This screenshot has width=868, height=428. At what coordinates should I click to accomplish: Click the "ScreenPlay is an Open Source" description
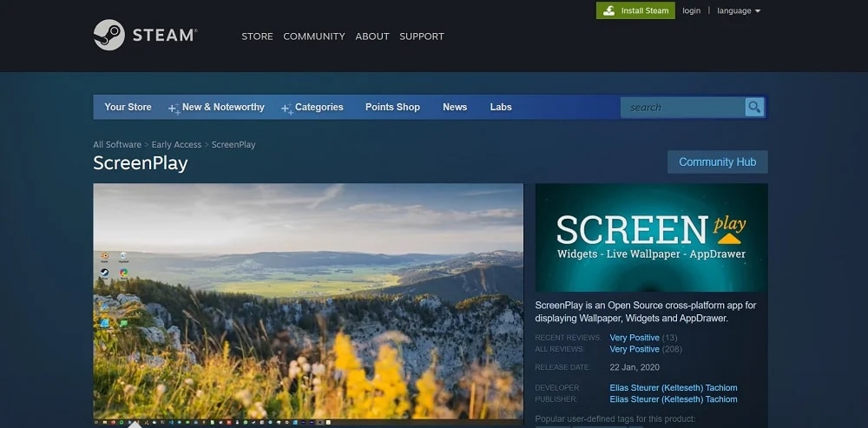pos(646,312)
